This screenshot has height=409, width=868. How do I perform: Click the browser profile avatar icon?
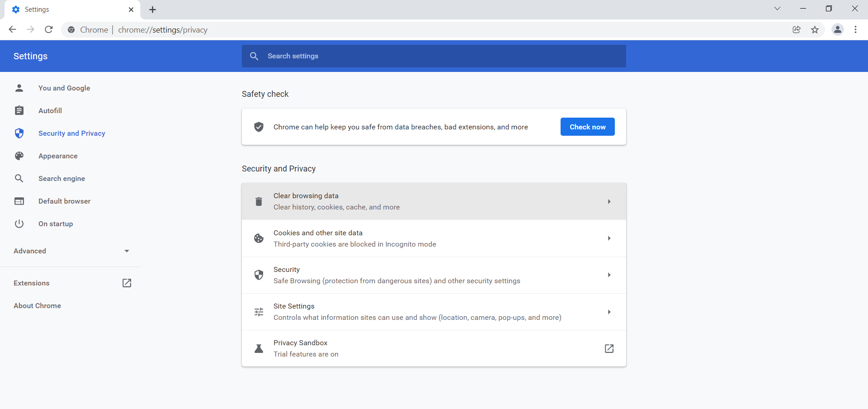tap(838, 29)
